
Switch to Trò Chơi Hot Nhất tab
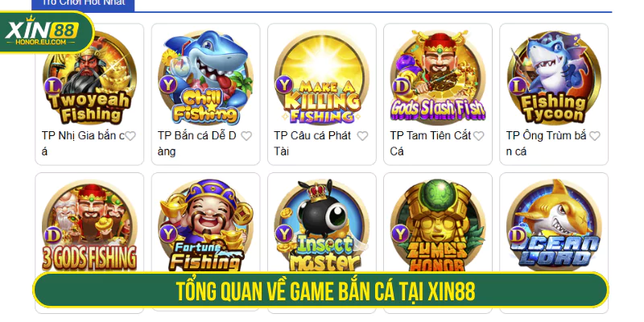(84, 4)
